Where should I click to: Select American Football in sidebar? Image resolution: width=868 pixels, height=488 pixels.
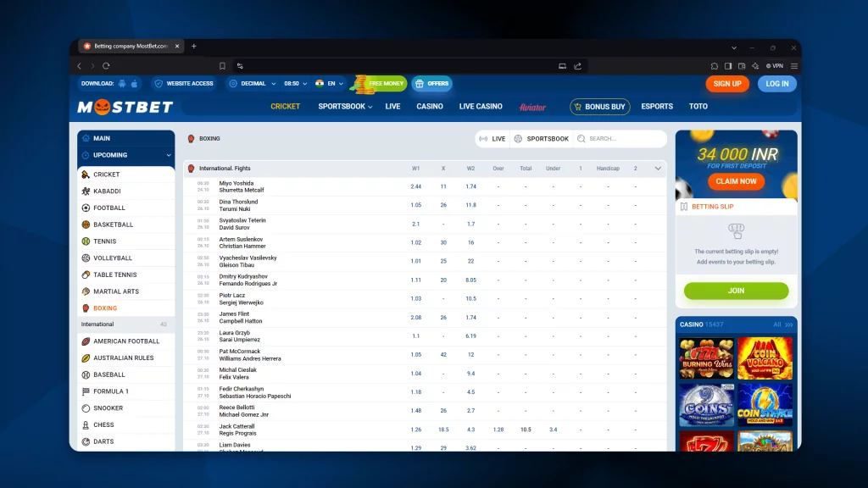click(126, 341)
